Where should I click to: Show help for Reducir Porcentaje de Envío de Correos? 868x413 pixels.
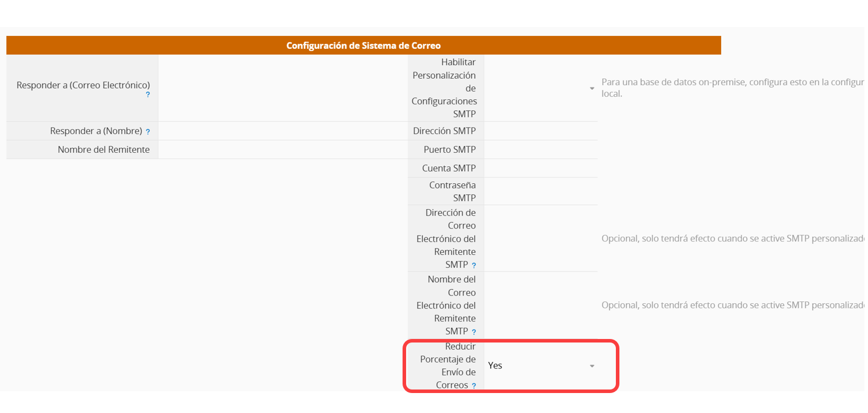474,386
